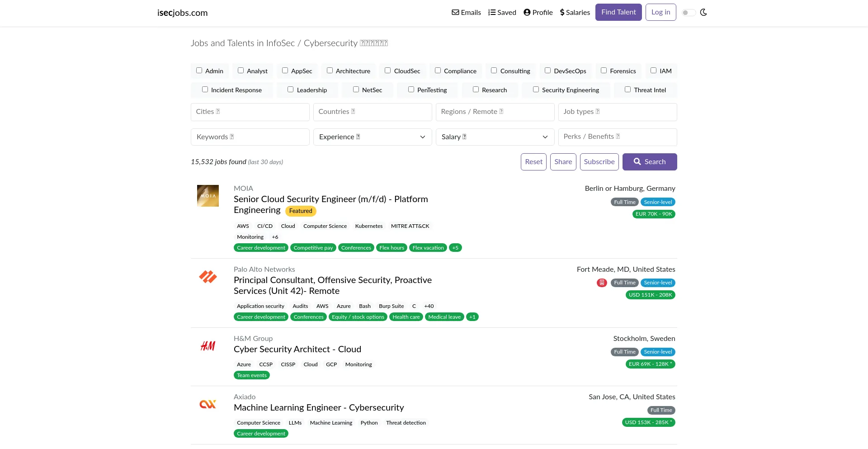This screenshot has width=868, height=449.
Task: Check the Leadership category checkbox
Action: pos(290,90)
